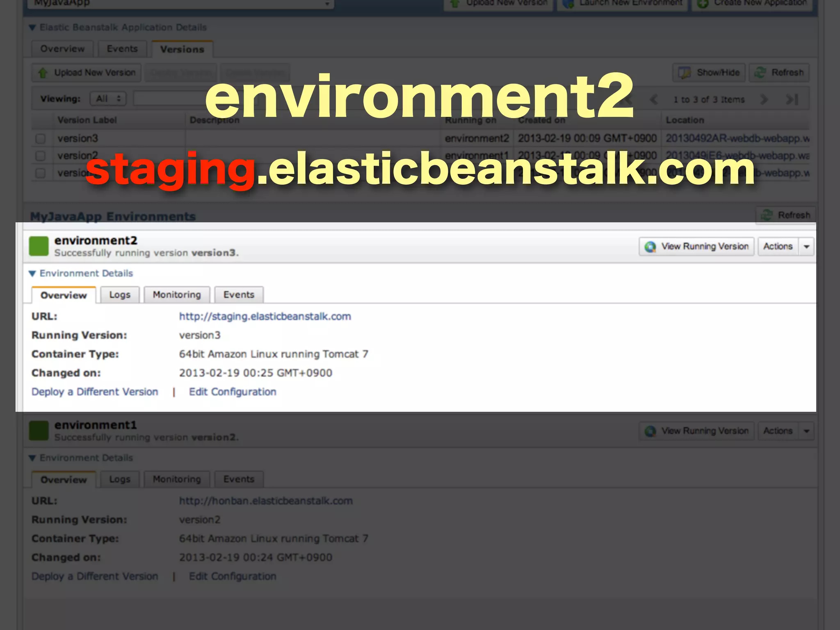The image size is (840, 630).
Task: Click Deploy a Different Version for environment1
Action: (x=95, y=576)
